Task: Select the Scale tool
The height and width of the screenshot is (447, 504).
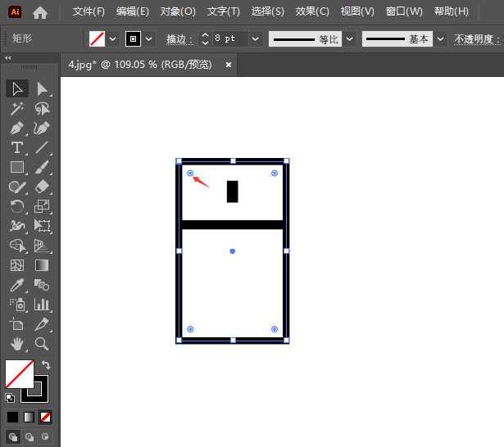Action: click(x=42, y=206)
